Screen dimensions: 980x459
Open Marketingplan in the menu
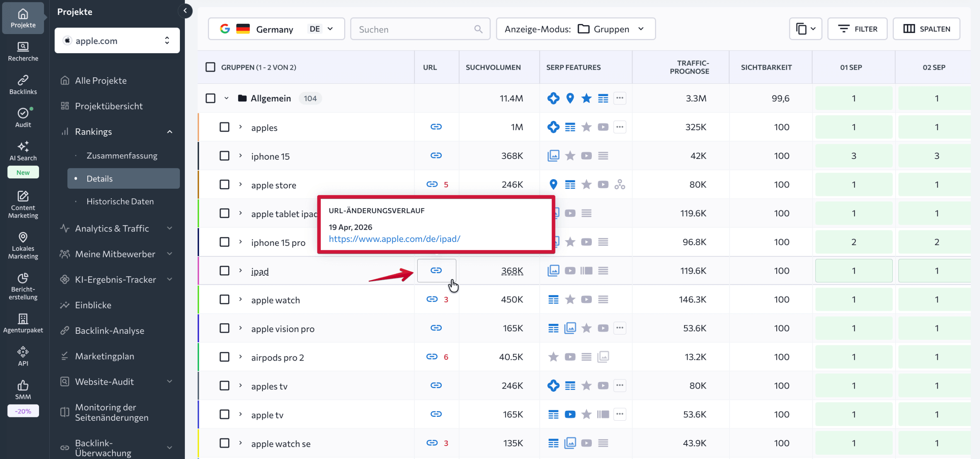(105, 356)
